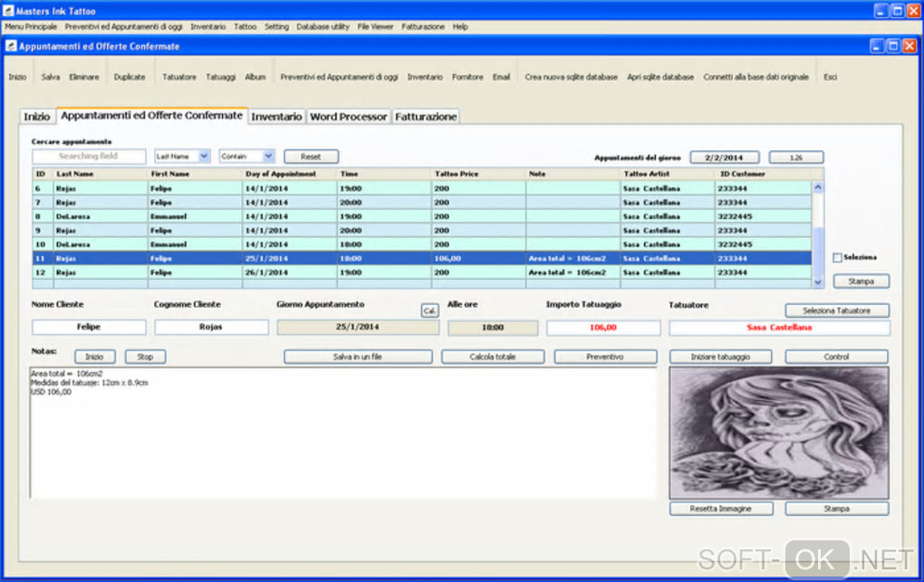Open Album from the toolbar

(x=255, y=77)
